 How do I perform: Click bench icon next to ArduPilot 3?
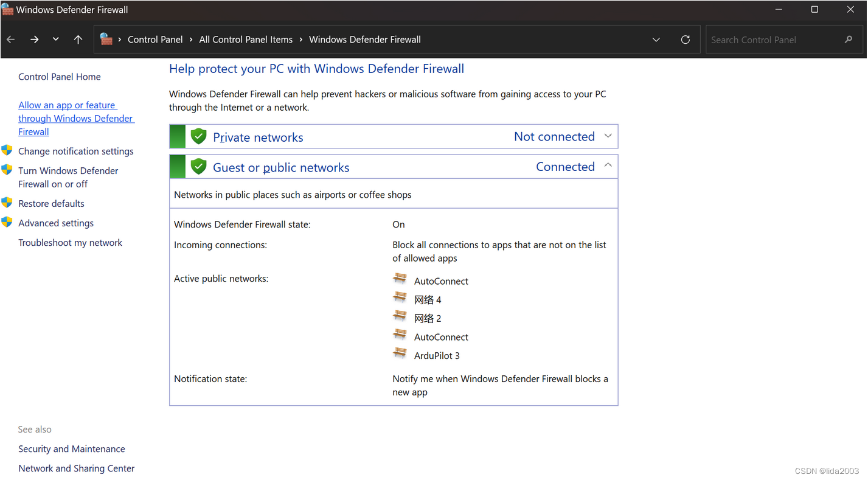tap(400, 353)
